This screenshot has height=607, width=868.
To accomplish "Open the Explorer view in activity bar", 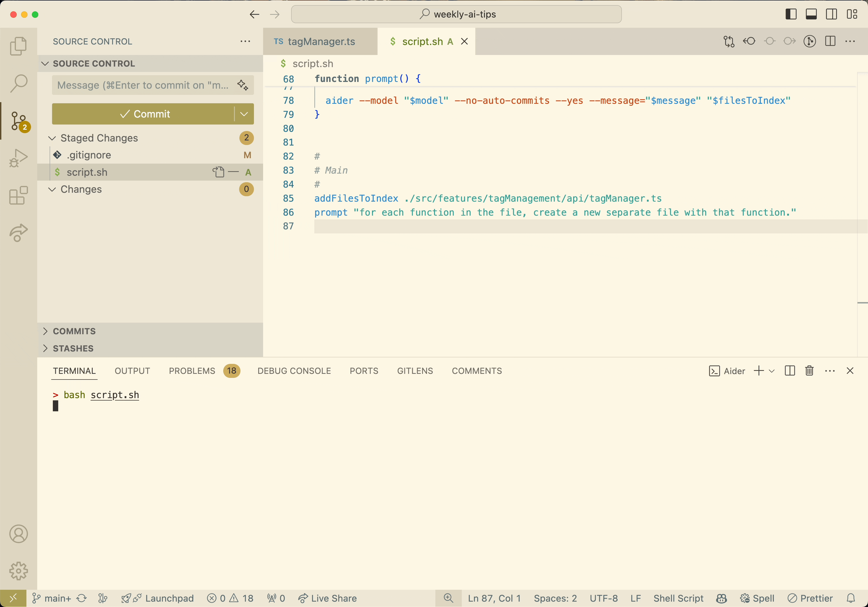I will click(x=18, y=46).
